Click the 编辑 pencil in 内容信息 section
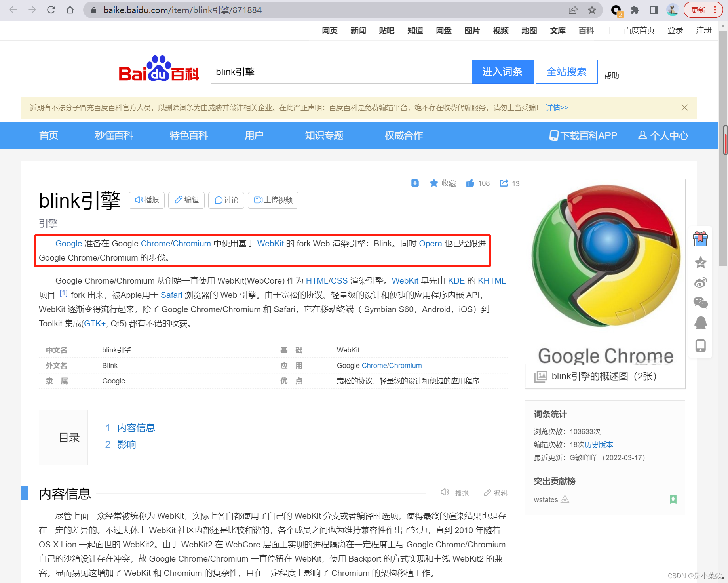728x583 pixels. click(x=487, y=493)
